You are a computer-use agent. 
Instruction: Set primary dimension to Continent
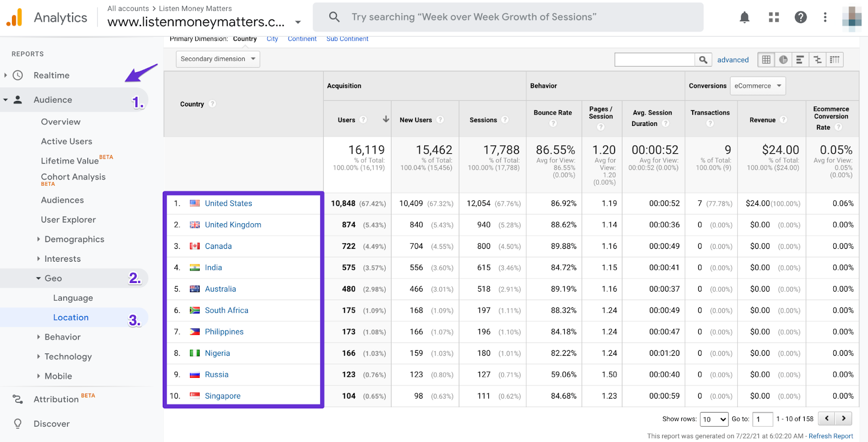click(x=302, y=39)
